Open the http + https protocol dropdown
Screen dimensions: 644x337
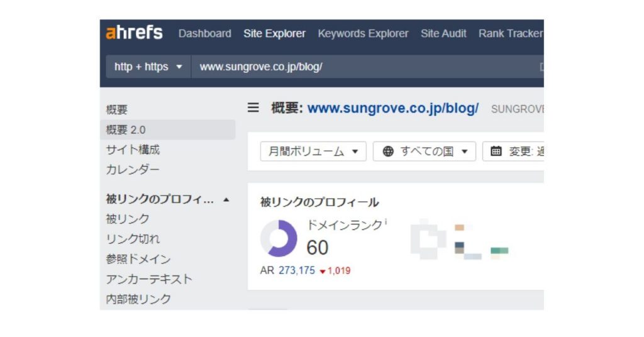tap(148, 67)
